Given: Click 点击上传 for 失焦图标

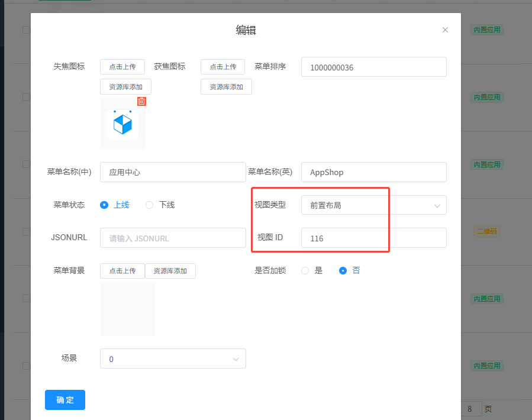Looking at the screenshot, I should coord(122,67).
